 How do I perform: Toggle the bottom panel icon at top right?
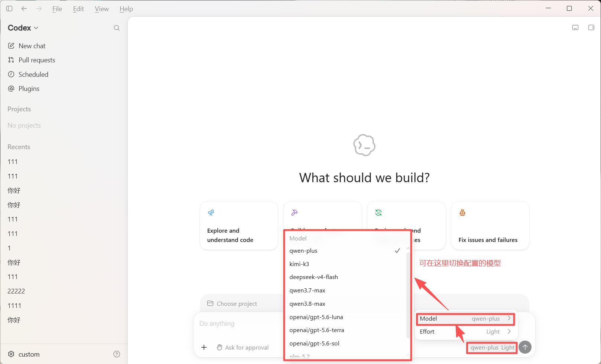[x=575, y=27]
